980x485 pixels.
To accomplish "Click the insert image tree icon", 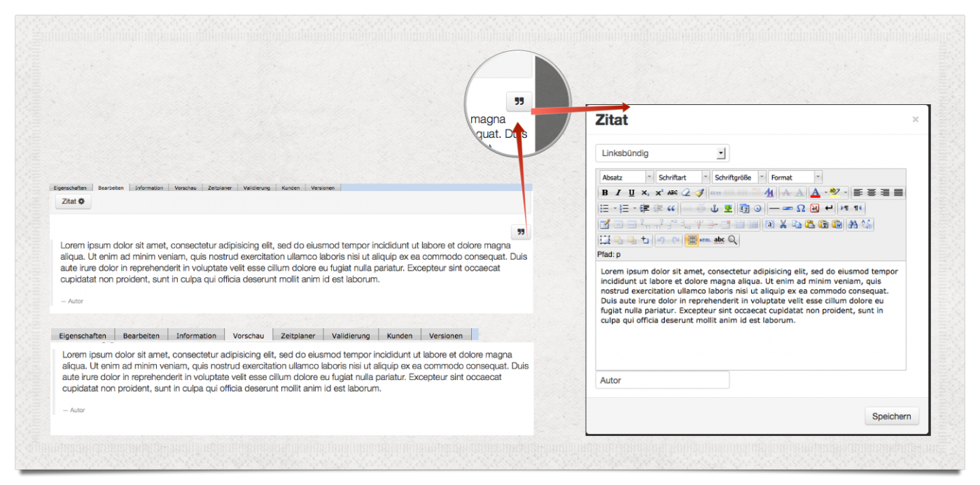I will 728,209.
